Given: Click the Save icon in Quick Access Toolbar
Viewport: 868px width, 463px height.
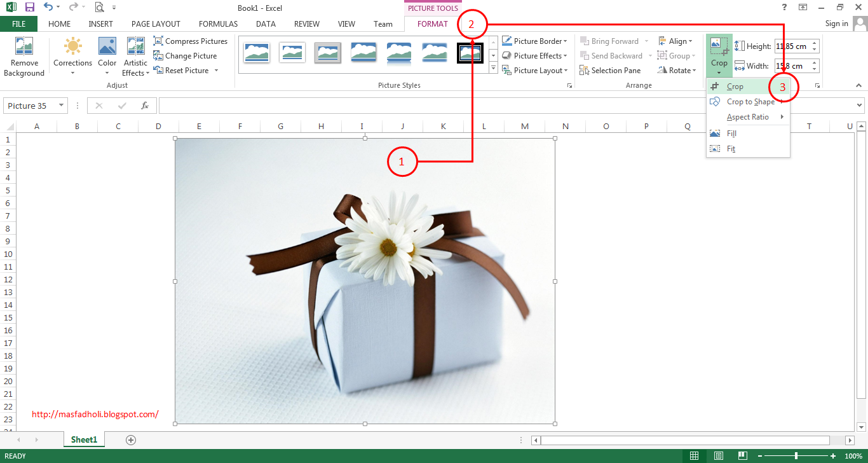Looking at the screenshot, I should pyautogui.click(x=29, y=8).
